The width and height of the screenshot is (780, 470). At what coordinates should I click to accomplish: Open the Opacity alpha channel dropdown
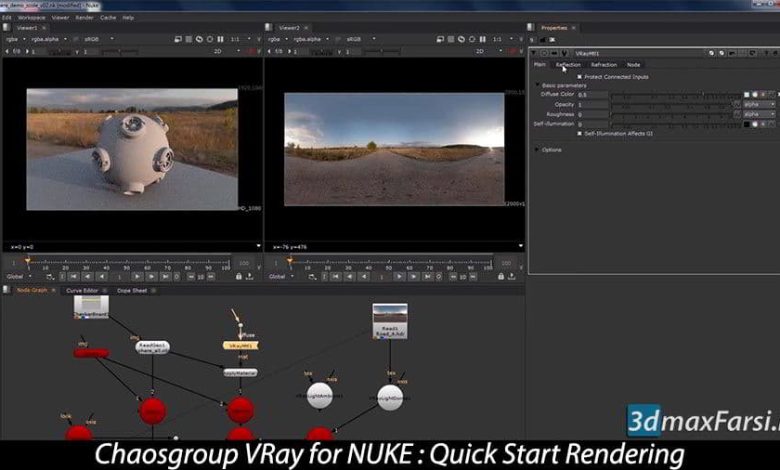click(x=759, y=104)
